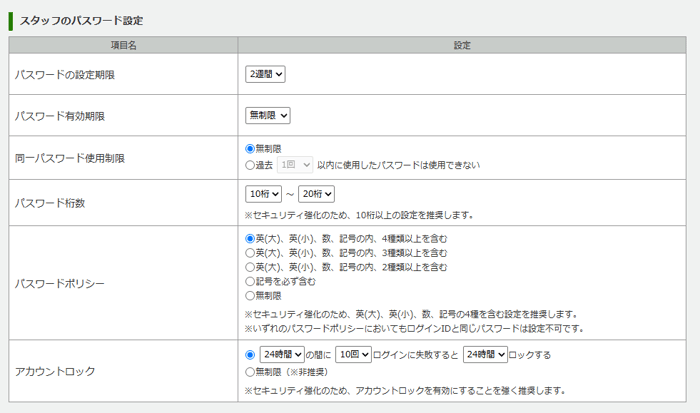Image resolution: width=700 pixels, height=413 pixels.
Task: Select policy requiring 4種類以上を含む
Action: [x=250, y=239]
